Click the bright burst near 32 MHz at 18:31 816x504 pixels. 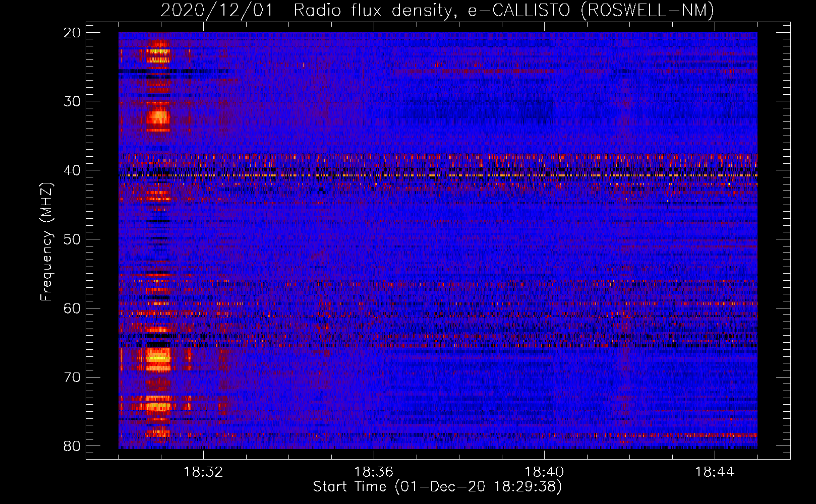[158, 117]
